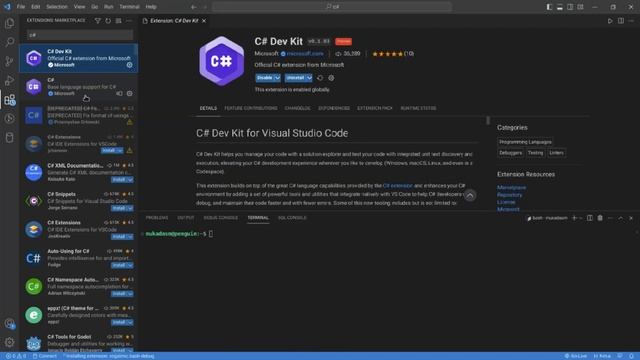Click the Disable button for C# Dev Kit
This screenshot has height=360, width=640.
click(264, 78)
